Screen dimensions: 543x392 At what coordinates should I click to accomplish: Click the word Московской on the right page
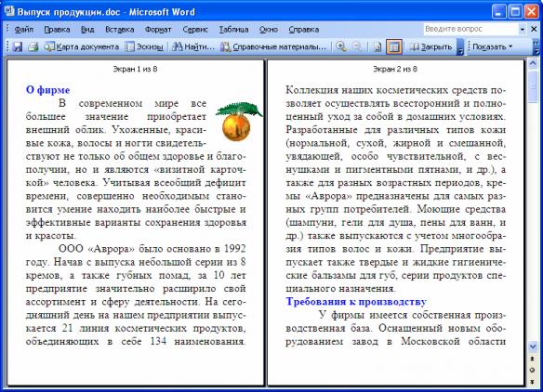[430, 342]
